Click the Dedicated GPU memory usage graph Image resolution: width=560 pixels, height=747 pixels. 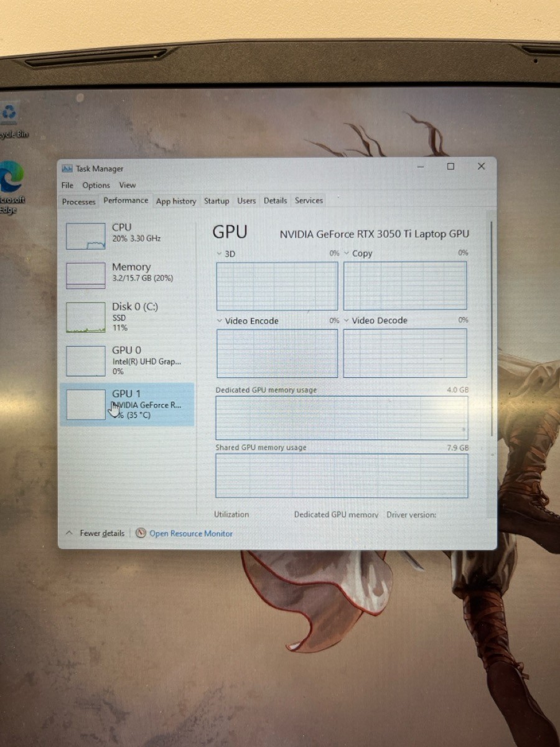(342, 418)
